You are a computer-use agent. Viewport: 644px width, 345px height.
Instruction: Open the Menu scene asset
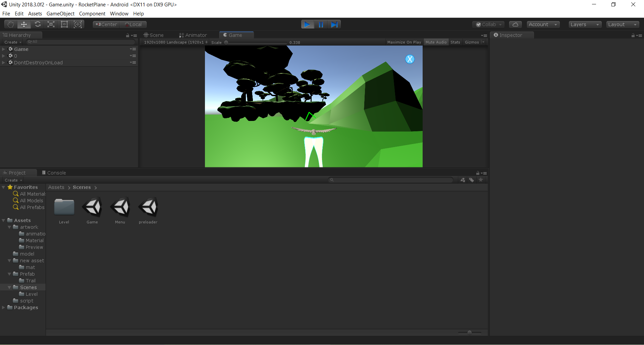click(120, 207)
